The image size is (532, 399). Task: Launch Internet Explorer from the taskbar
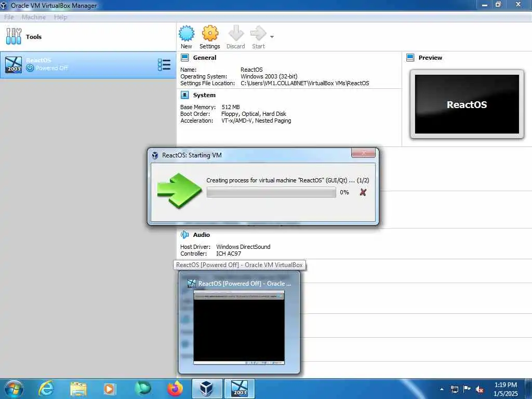tap(46, 389)
